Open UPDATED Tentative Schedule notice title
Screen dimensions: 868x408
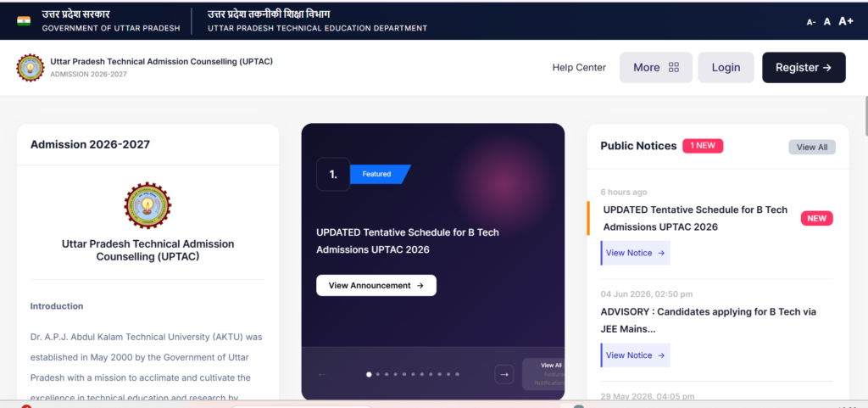pyautogui.click(x=695, y=219)
